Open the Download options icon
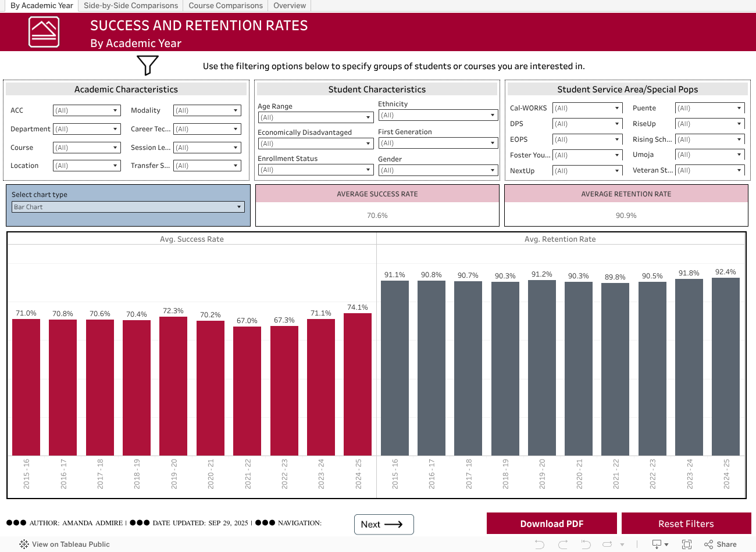756x552 pixels. click(658, 544)
